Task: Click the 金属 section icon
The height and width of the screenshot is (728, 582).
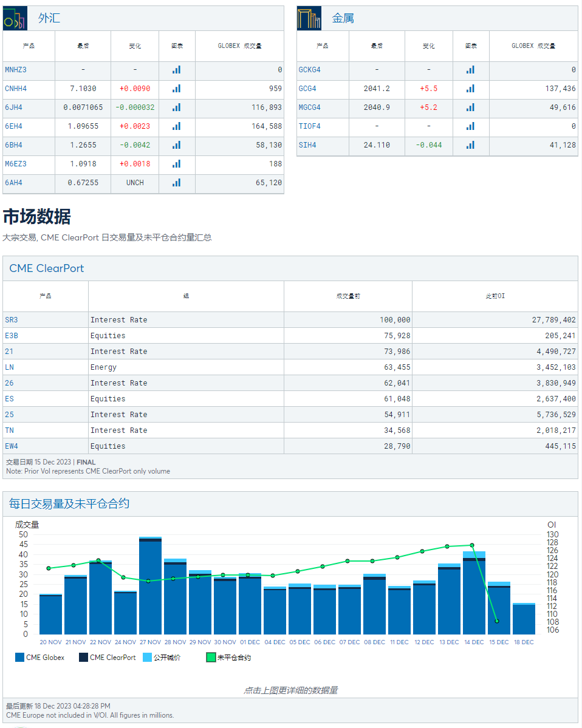Action: pos(309,18)
